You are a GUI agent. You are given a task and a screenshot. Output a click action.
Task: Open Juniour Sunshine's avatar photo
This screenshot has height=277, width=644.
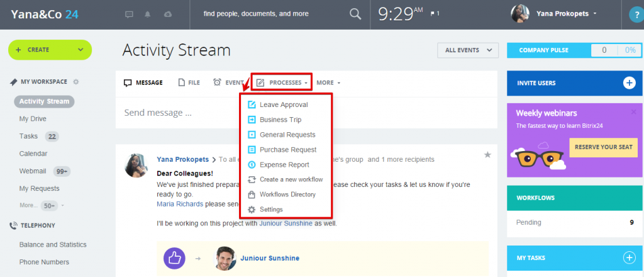[225, 258]
